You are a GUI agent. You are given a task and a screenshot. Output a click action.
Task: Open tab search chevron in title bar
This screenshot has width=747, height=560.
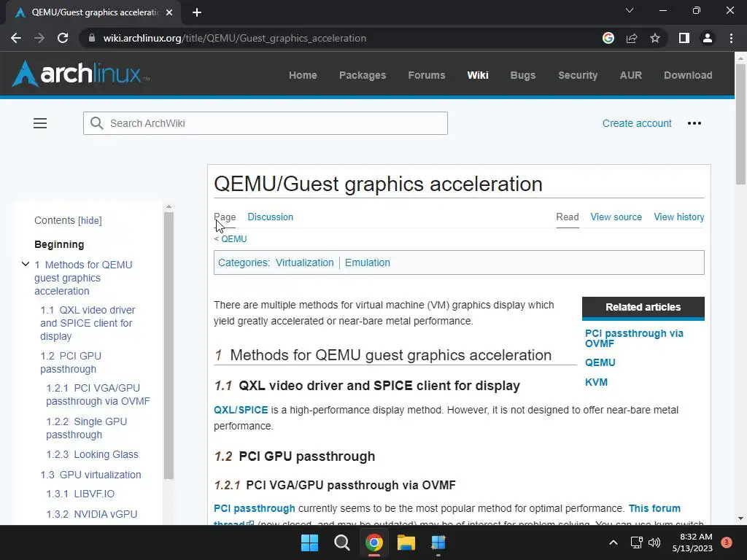tap(630, 10)
